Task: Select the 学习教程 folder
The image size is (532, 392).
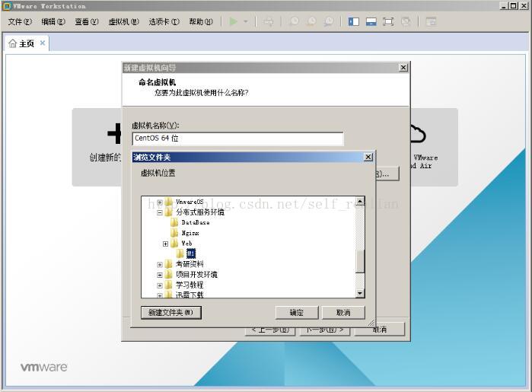Action: pos(190,285)
